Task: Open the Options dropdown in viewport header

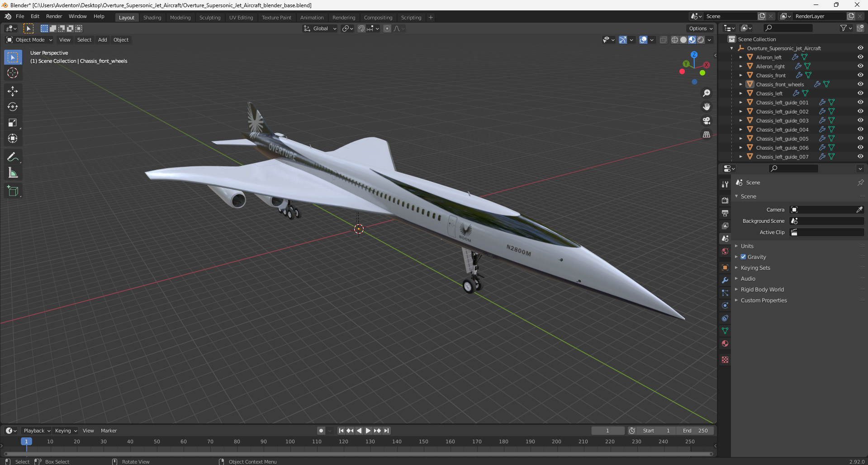Action: tap(700, 28)
